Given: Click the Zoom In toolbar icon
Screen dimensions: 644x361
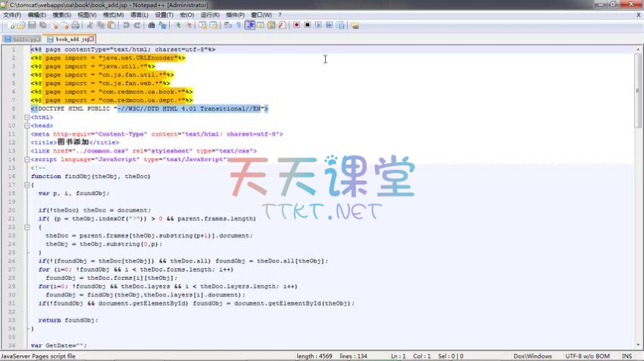Looking at the screenshot, I should [x=177, y=25].
